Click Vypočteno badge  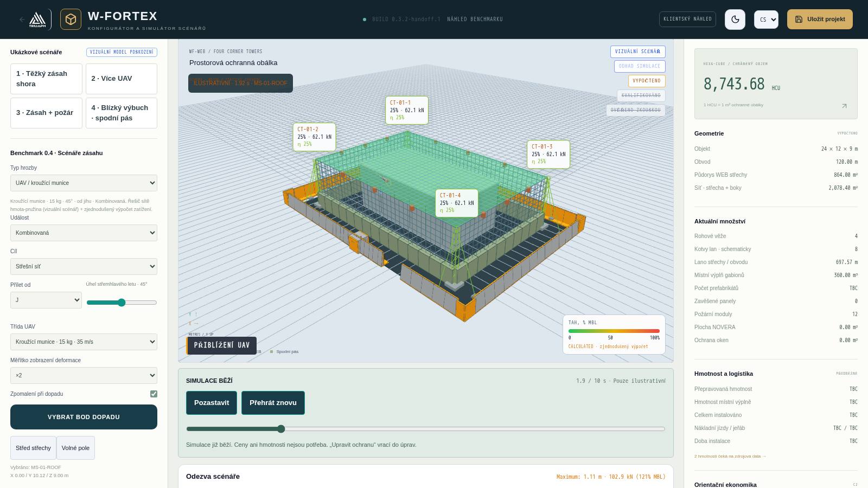[x=647, y=81]
